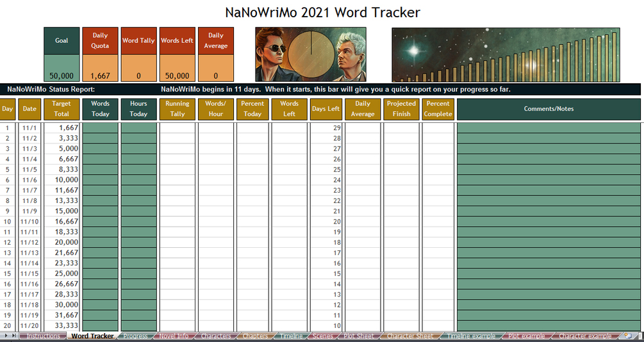644x342 pixels.
Task: Select the date cell 11/14
Action: [x=29, y=263]
